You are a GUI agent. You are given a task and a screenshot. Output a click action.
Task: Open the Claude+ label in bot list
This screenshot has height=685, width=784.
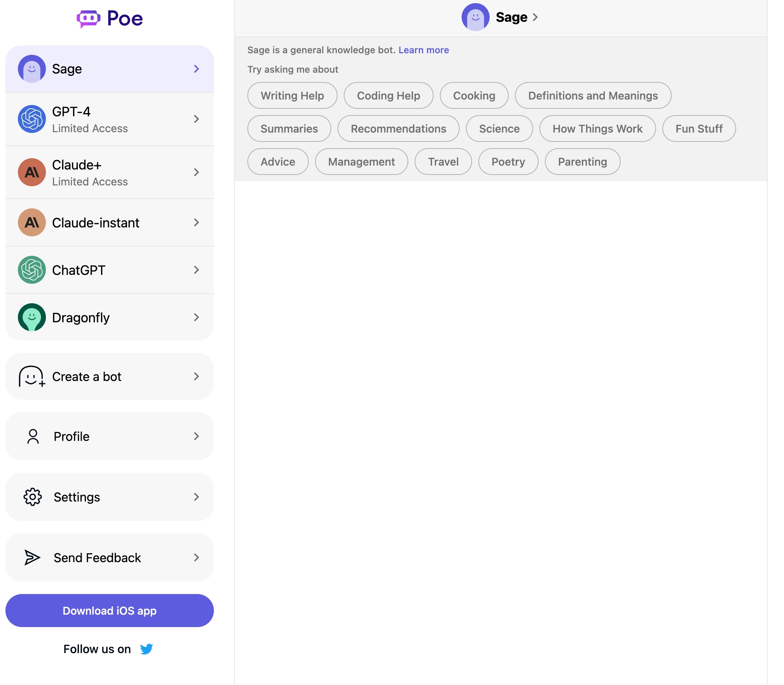77,165
